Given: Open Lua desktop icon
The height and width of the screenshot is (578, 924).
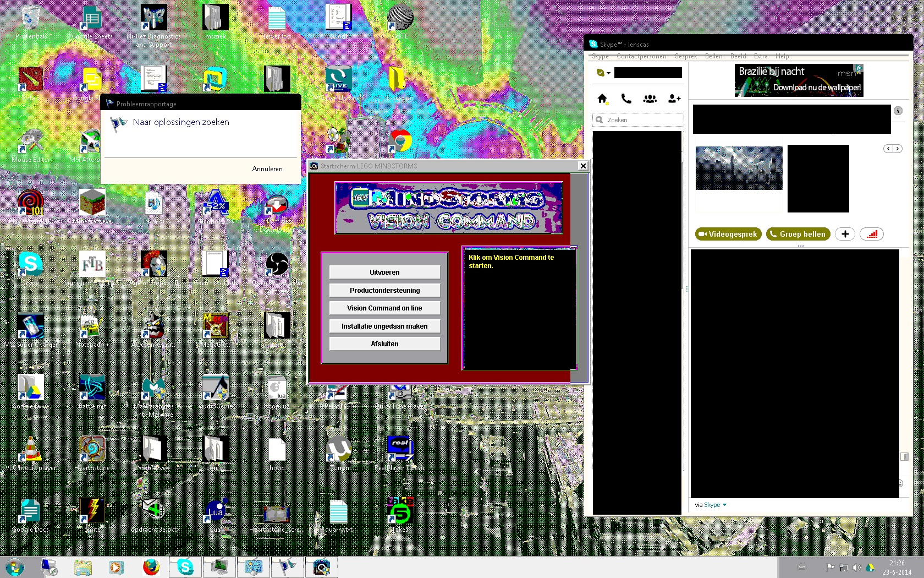Looking at the screenshot, I should click(x=215, y=515).
